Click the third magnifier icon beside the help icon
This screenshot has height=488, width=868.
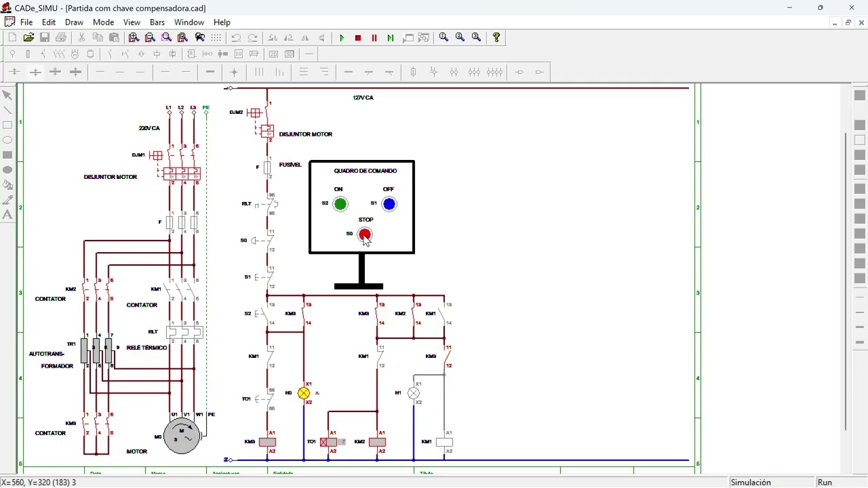[x=477, y=38]
